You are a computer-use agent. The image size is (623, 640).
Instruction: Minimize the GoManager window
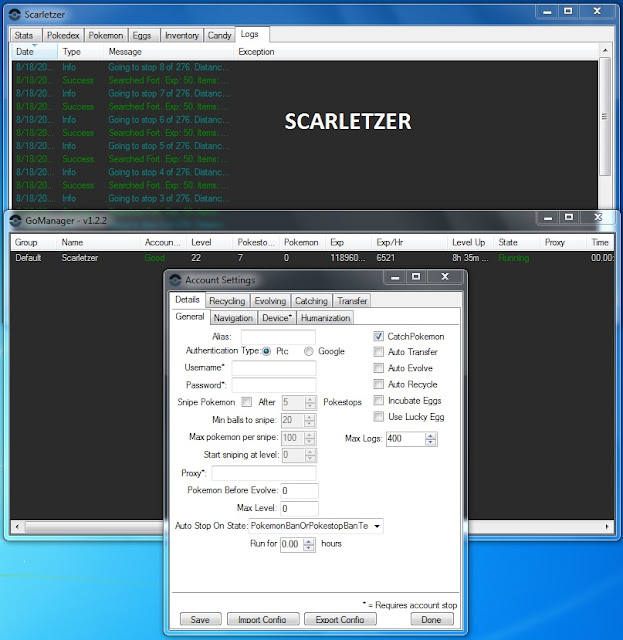[x=548, y=218]
